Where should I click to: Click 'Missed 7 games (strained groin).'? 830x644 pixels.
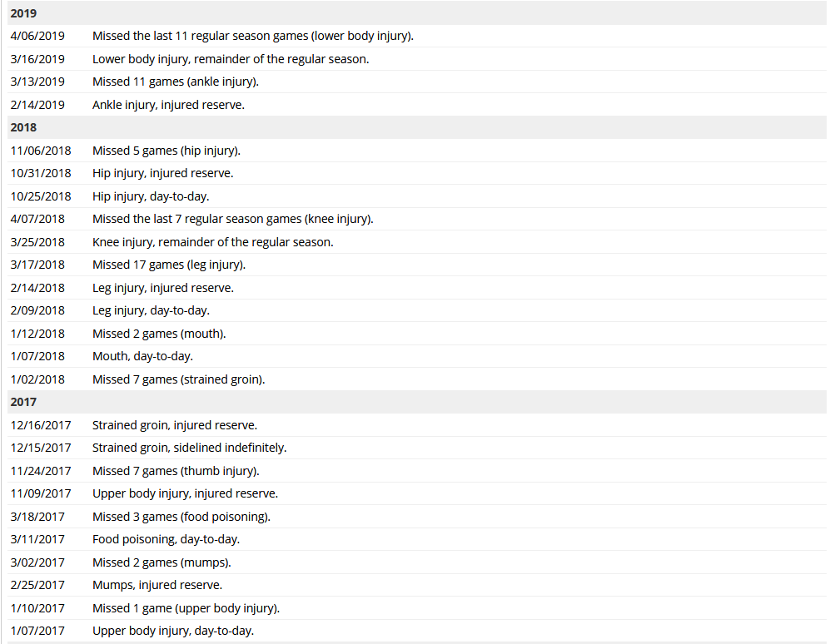pyautogui.click(x=178, y=379)
